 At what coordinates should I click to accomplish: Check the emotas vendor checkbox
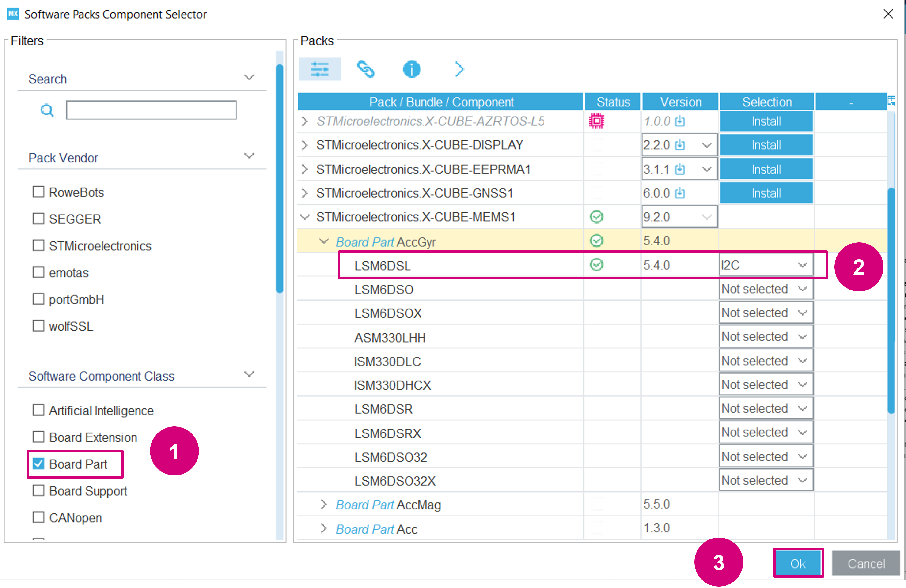38,272
